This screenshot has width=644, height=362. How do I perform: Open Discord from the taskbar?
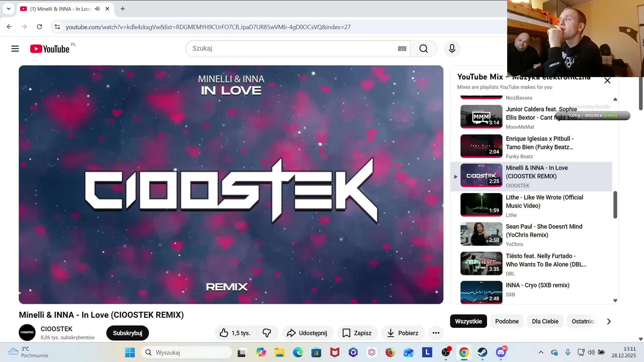501,352
